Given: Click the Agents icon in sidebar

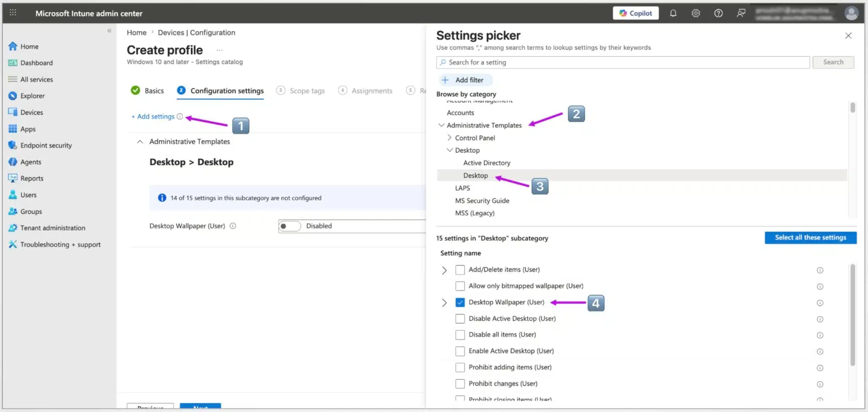Looking at the screenshot, I should 13,162.
